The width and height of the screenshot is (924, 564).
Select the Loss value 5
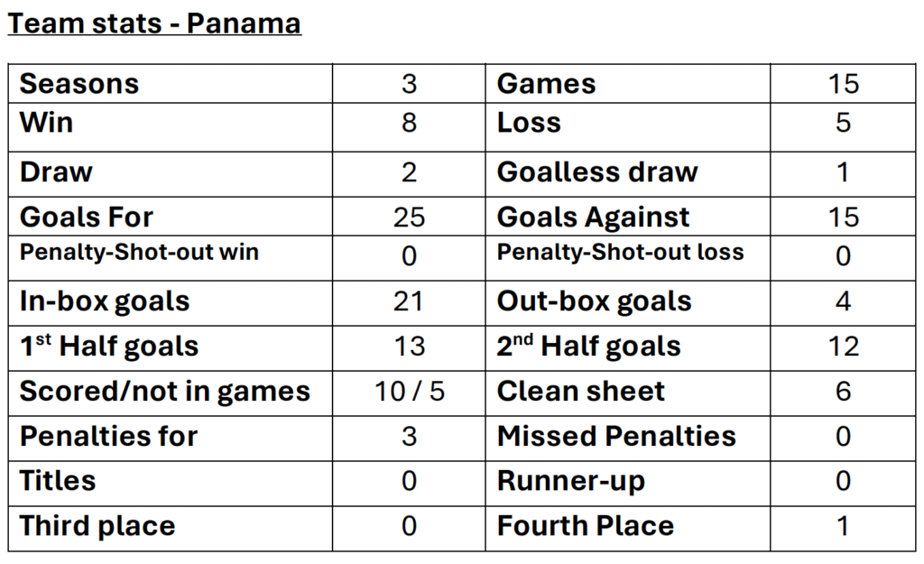click(844, 123)
